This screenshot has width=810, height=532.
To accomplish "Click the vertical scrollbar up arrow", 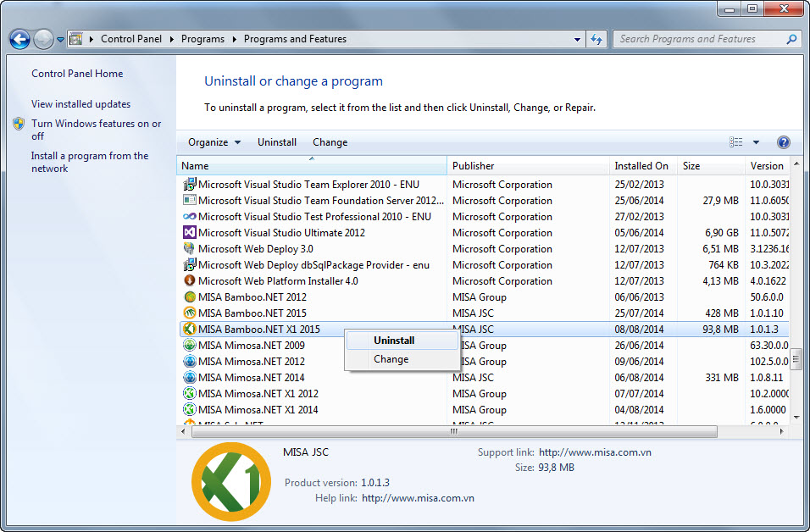I will click(x=796, y=164).
